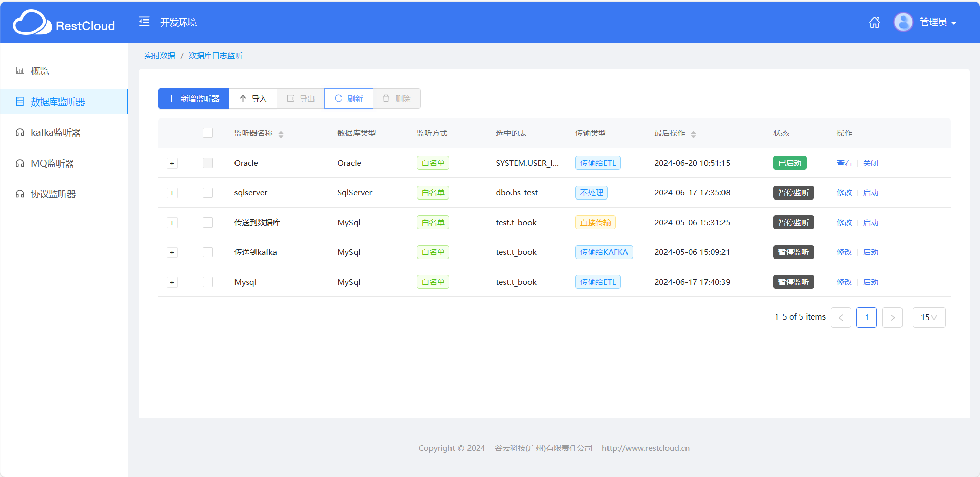
Task: Click the 不处理 transfer type tag
Action: point(592,192)
